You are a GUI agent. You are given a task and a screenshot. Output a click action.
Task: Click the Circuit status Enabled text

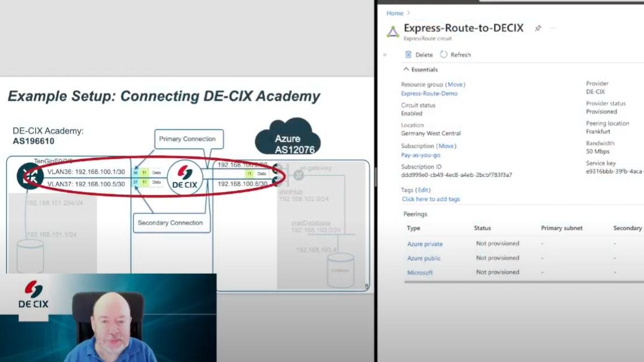pyautogui.click(x=412, y=114)
